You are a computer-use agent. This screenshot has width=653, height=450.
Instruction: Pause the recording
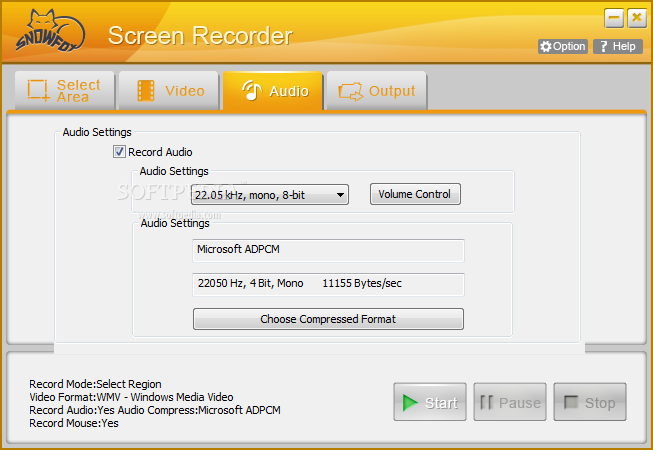[x=510, y=402]
